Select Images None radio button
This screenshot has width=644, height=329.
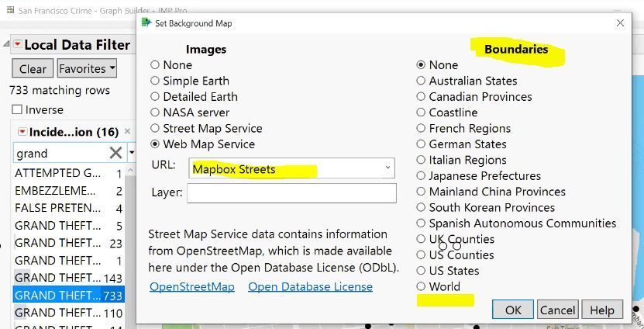click(154, 65)
